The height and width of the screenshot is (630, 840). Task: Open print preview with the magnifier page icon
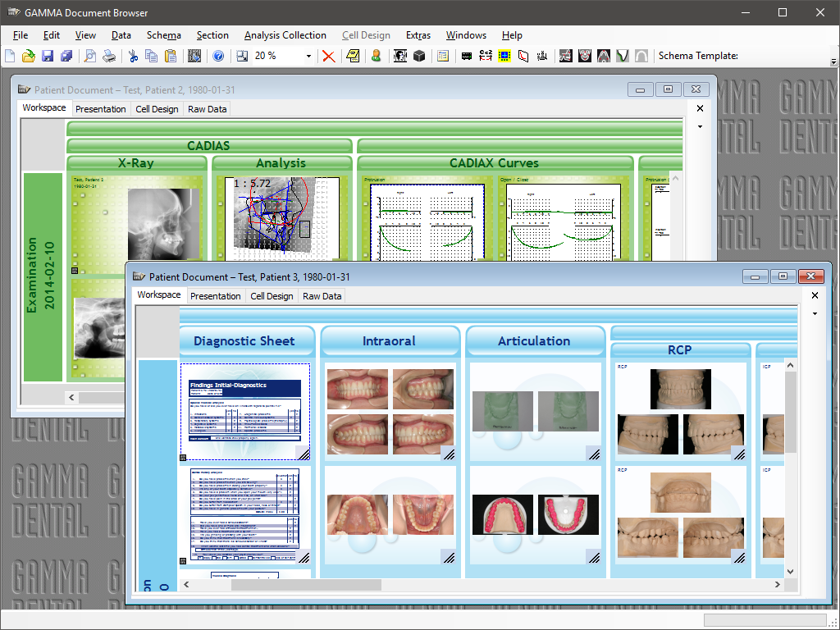tap(89, 57)
